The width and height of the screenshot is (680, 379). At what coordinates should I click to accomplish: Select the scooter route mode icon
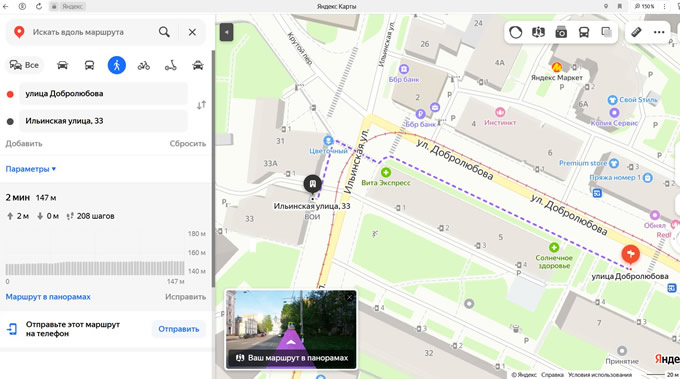(170, 65)
